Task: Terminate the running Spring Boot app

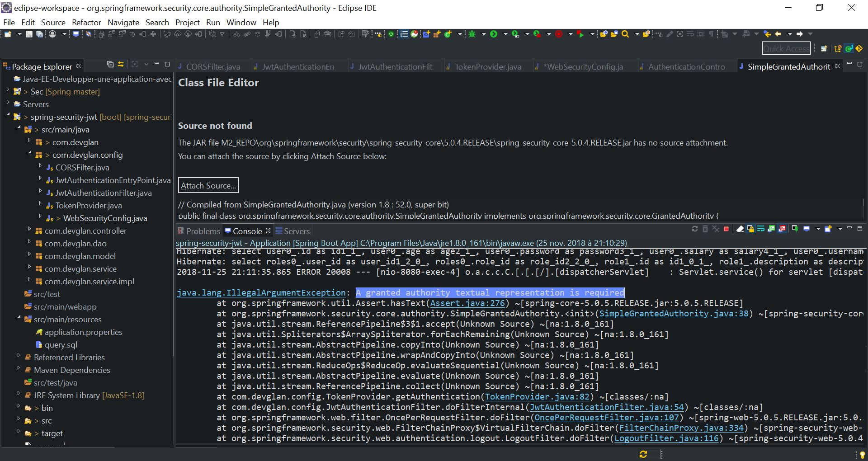Action: [x=726, y=229]
